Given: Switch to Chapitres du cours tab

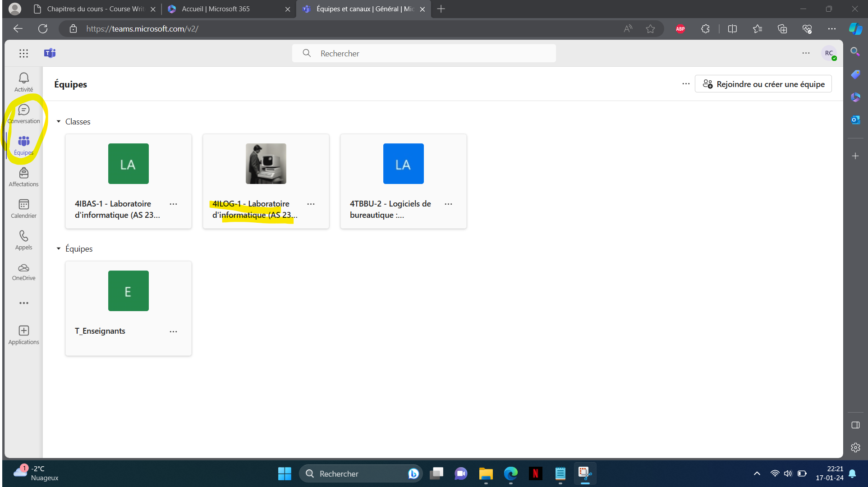Looking at the screenshot, I should (x=95, y=9).
